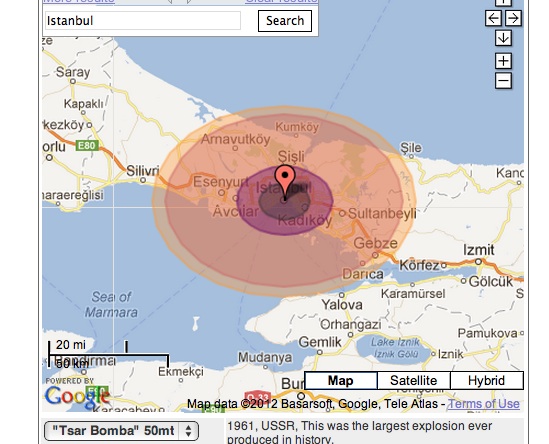The height and width of the screenshot is (444, 549).
Task: Click the Sea of Marmara label
Action: click(111, 304)
